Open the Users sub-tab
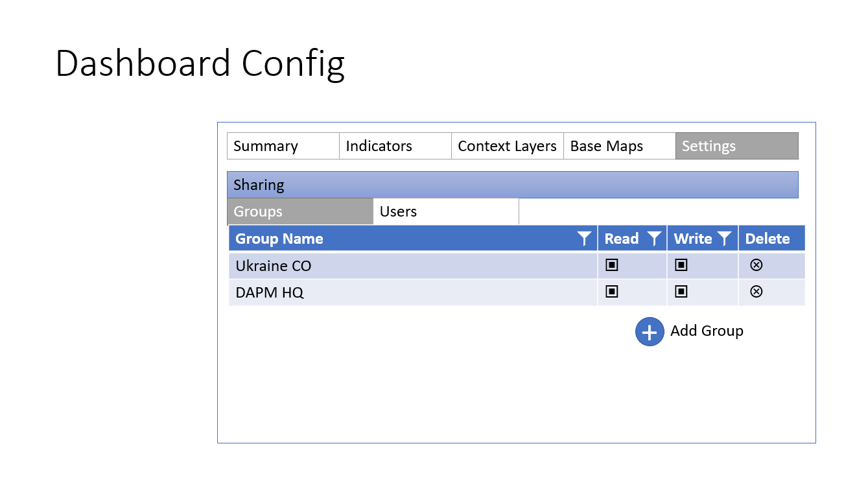This screenshot has width=868, height=483. [x=446, y=211]
